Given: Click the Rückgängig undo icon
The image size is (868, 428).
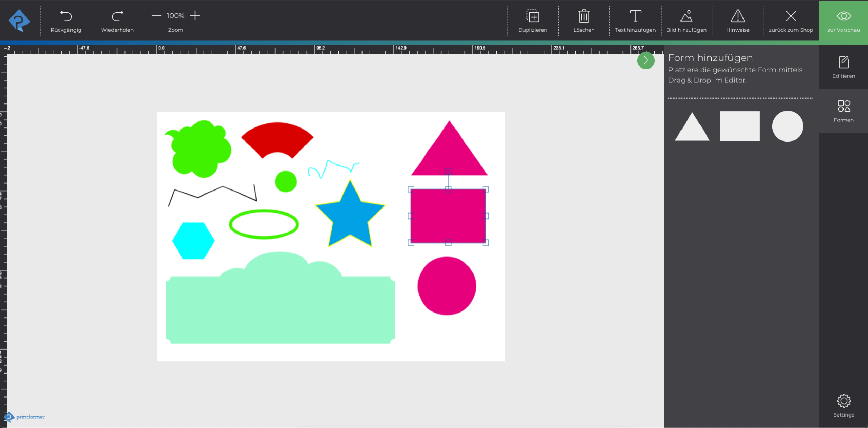Looking at the screenshot, I should 66,16.
